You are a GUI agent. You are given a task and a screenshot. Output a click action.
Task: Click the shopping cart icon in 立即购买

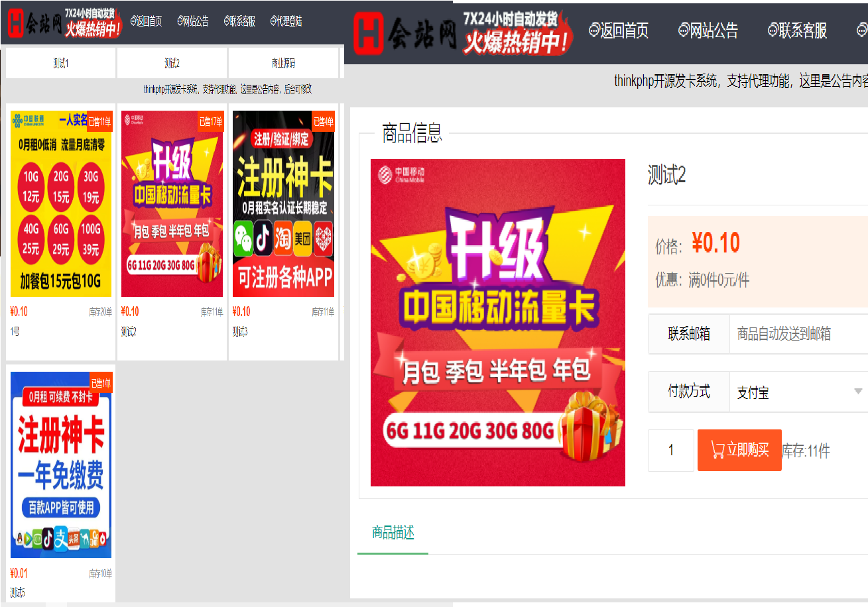tap(717, 451)
